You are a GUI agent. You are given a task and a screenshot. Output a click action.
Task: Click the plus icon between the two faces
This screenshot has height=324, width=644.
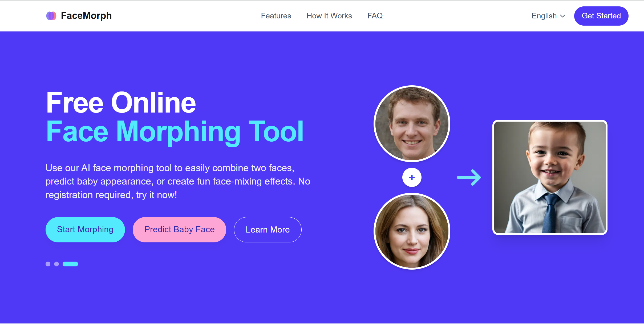click(411, 177)
